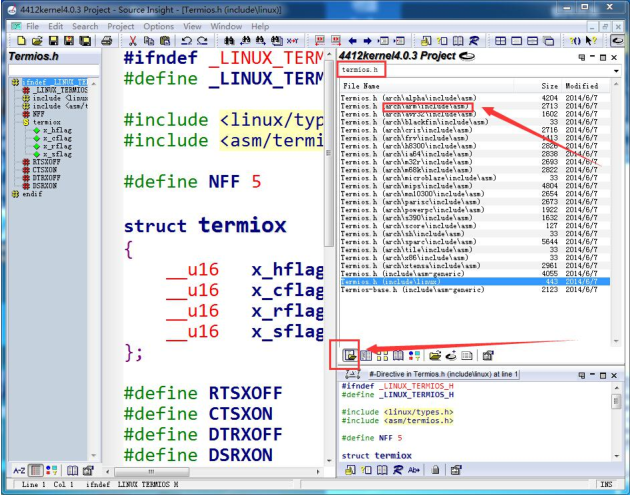Click <asm/termios.h> link in Context window
Image resolution: width=630 pixels, height=496 pixels.
418,421
